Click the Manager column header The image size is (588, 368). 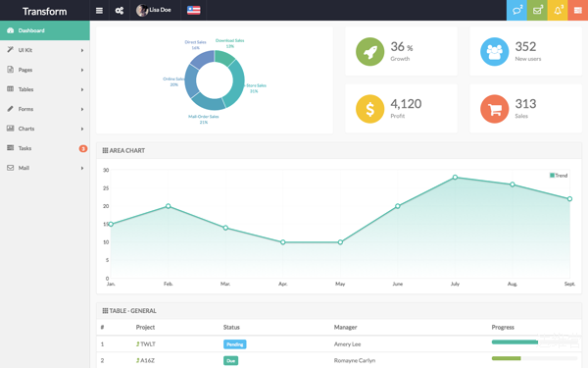[345, 328]
